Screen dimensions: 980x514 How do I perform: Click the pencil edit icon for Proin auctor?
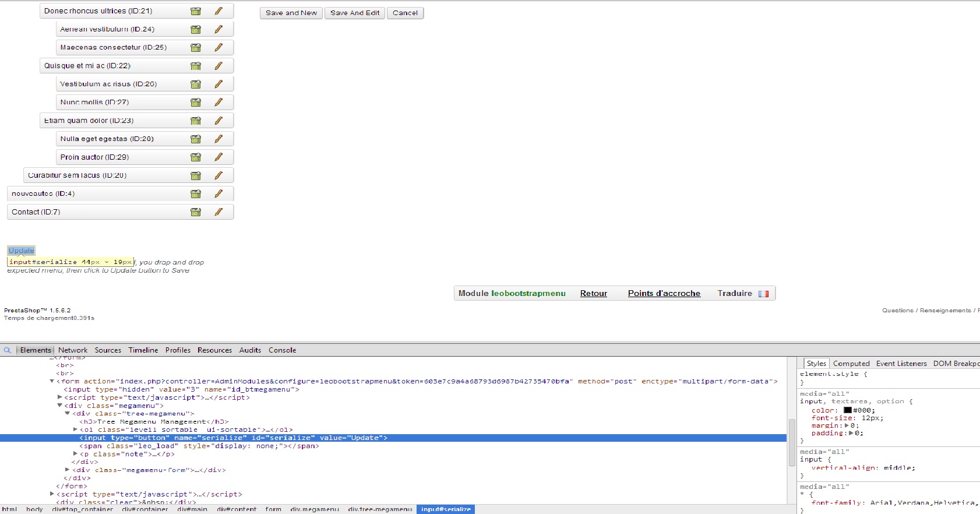(x=218, y=157)
